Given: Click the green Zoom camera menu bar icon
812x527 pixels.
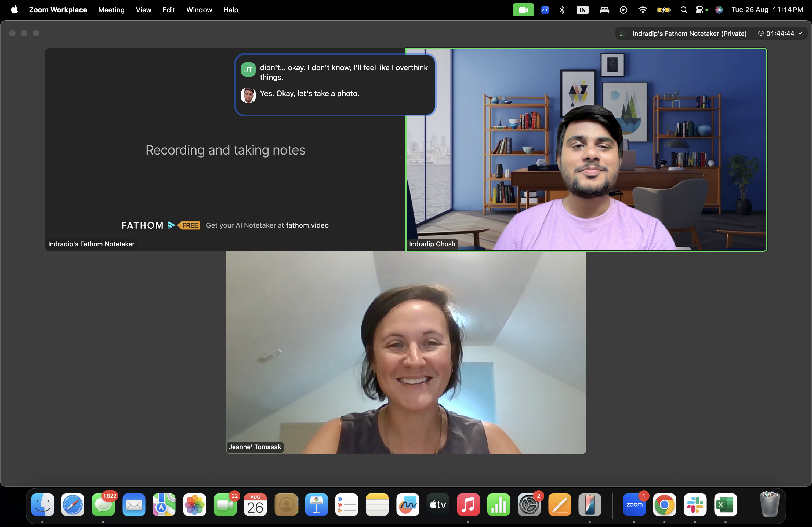Looking at the screenshot, I should coord(523,10).
